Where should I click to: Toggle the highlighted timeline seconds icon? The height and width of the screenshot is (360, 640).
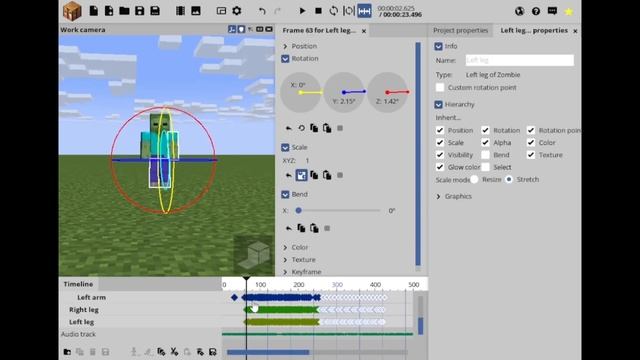click(x=364, y=11)
